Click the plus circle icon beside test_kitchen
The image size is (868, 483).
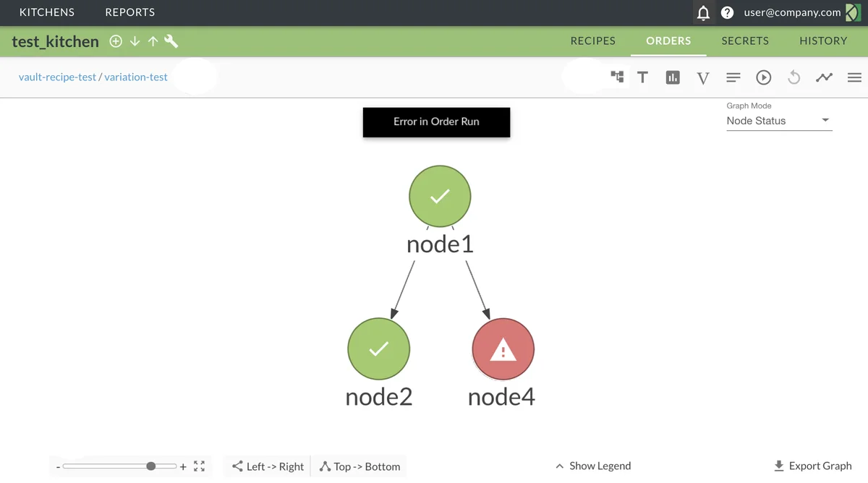(x=116, y=41)
